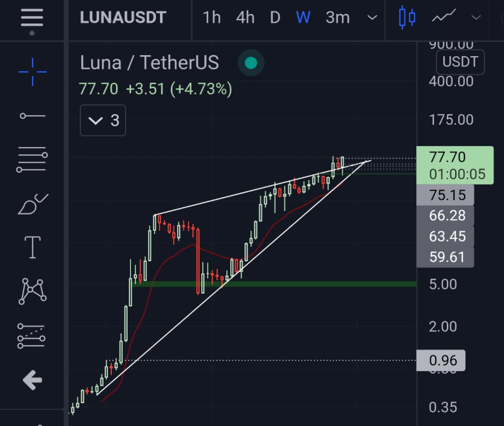Screen dimensions: 504x426
Task: Click the 175.00 price axis value
Action: coord(451,120)
